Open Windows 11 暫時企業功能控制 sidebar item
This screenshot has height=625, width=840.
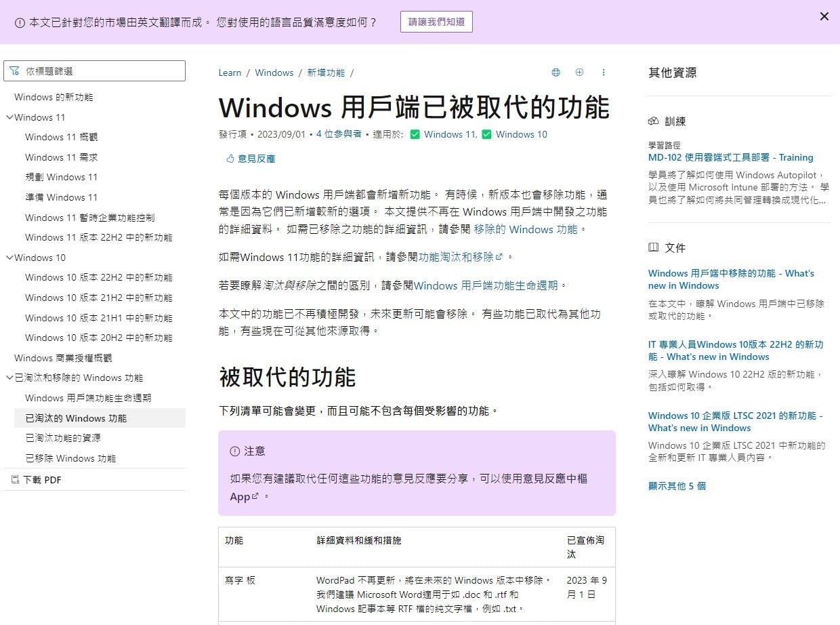90,218
